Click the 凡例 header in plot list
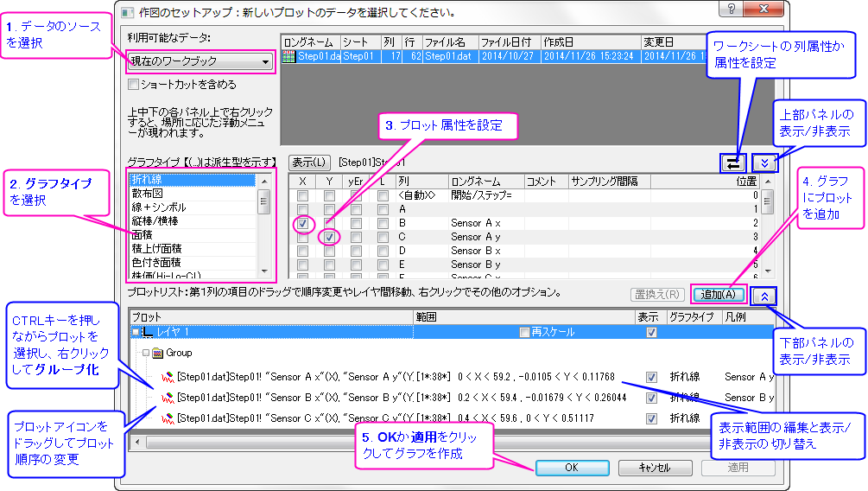Image resolution: width=868 pixels, height=491 pixels. pos(748,317)
